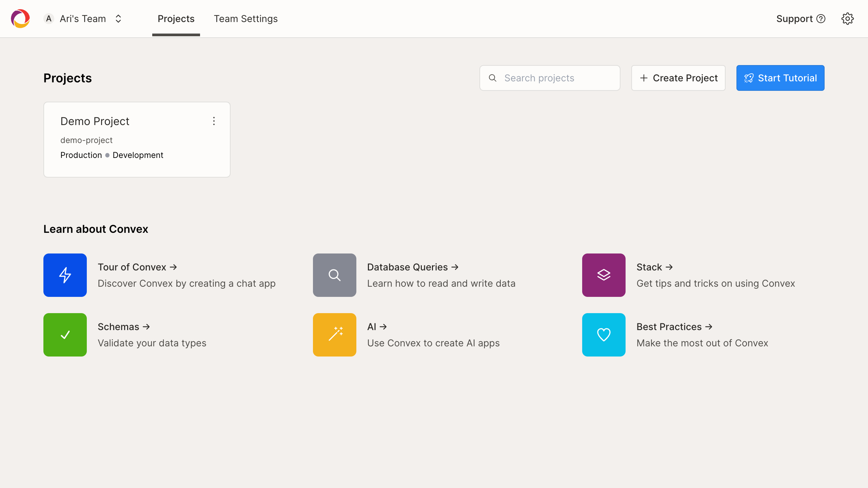Screen dimensions: 868x488
Task: Click the green Schemas checkmark icon
Action: (x=65, y=335)
